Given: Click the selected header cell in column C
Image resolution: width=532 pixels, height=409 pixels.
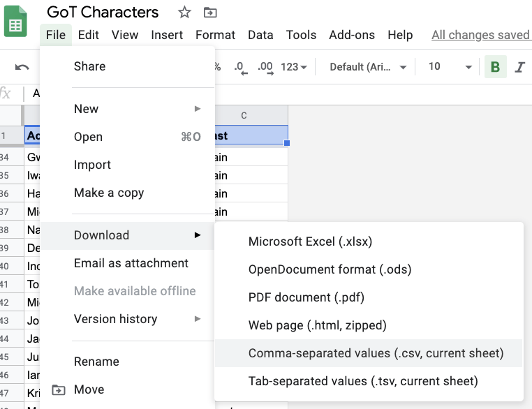Looking at the screenshot, I should 251,135.
